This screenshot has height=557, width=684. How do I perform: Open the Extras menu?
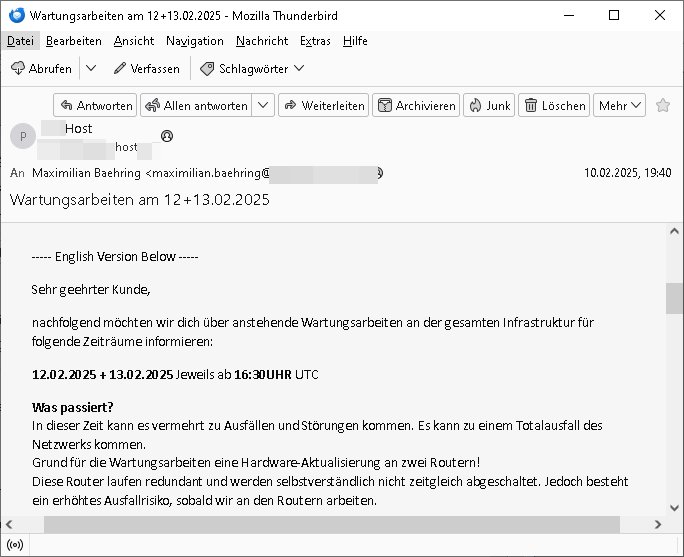[315, 41]
